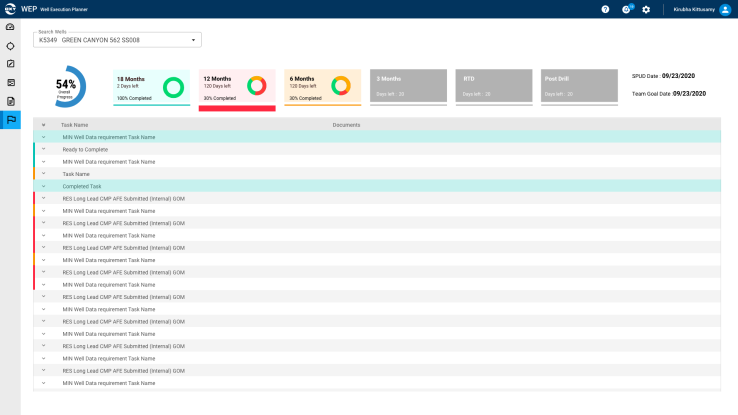Select the 18 Months milestone card
Viewport: 738px width, 415px height.
tap(152, 87)
